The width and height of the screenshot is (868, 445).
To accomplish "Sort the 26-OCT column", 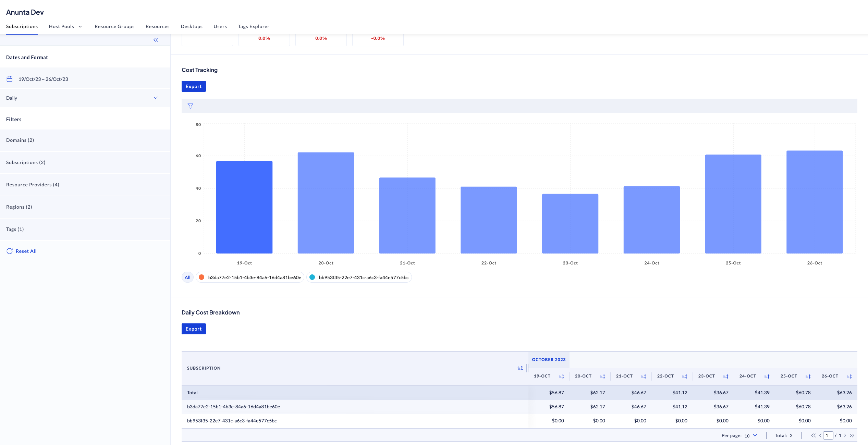I will [849, 376].
